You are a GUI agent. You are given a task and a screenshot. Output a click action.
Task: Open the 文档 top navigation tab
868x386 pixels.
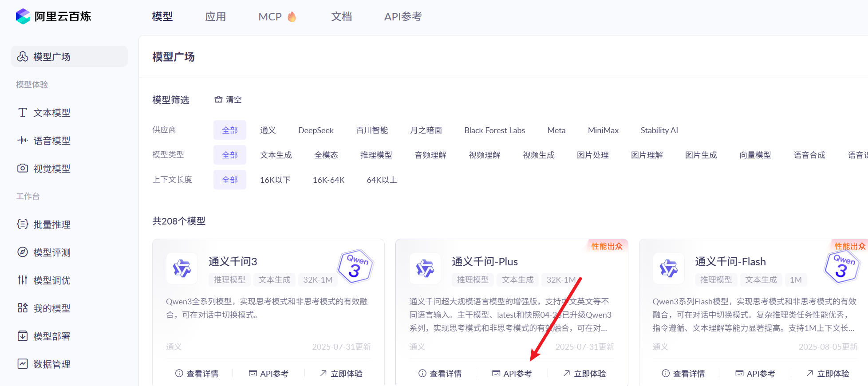[342, 16]
